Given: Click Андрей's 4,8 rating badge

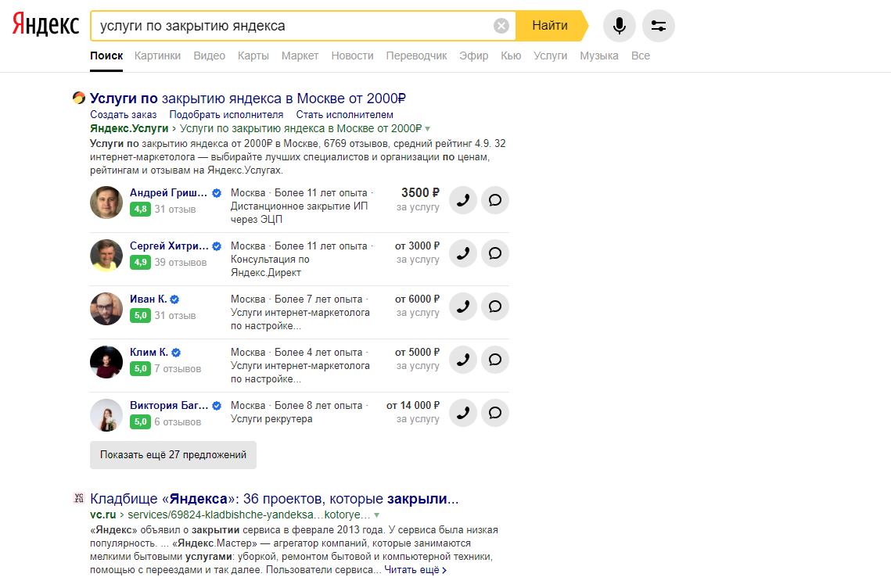Looking at the screenshot, I should coord(140,209).
